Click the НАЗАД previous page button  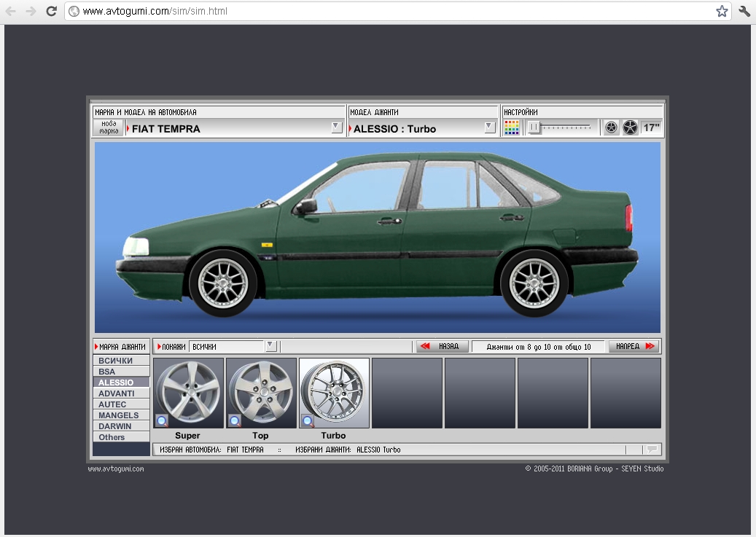click(442, 347)
